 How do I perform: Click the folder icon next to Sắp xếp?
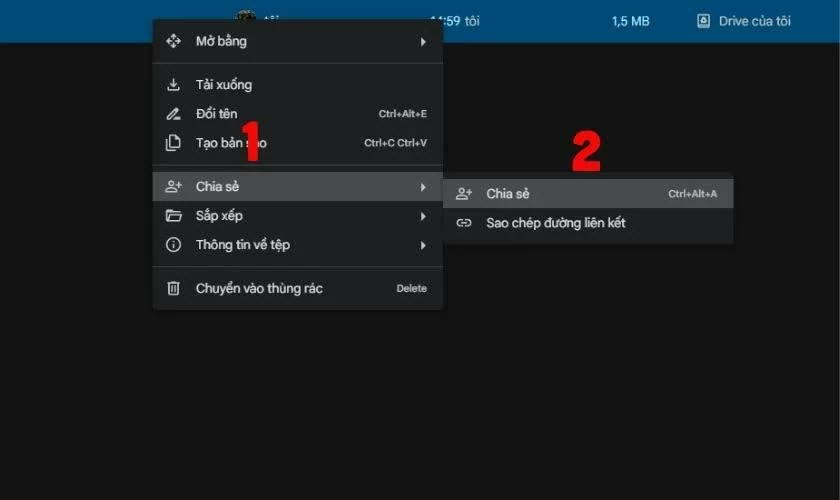(x=173, y=216)
